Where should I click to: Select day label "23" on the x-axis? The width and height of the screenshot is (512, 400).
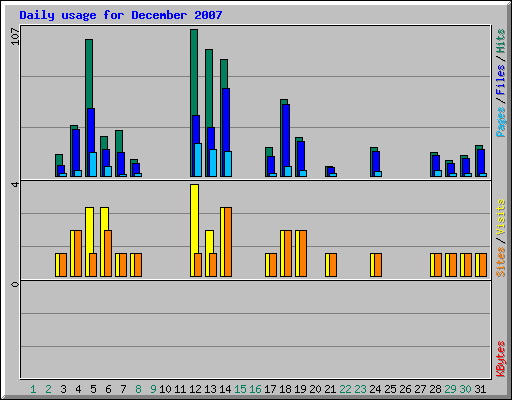coord(360,389)
